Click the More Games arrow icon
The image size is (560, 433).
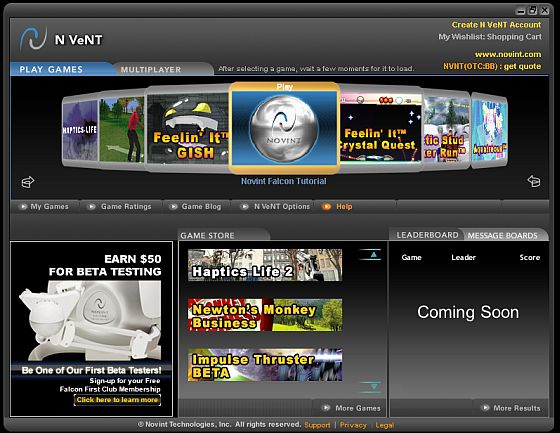pyautogui.click(x=326, y=408)
